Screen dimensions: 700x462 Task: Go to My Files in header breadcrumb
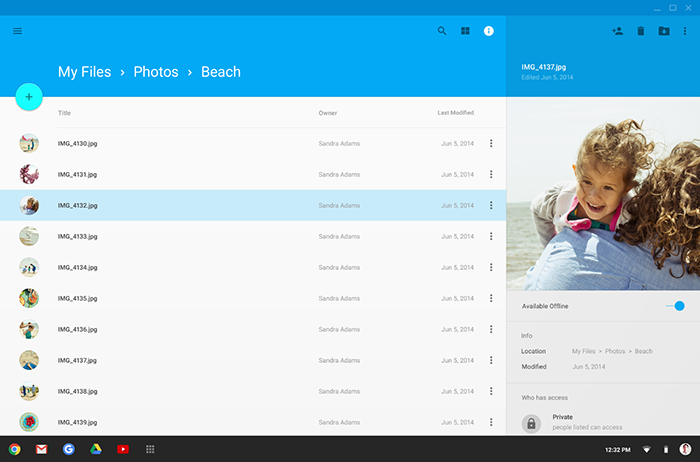pos(84,72)
